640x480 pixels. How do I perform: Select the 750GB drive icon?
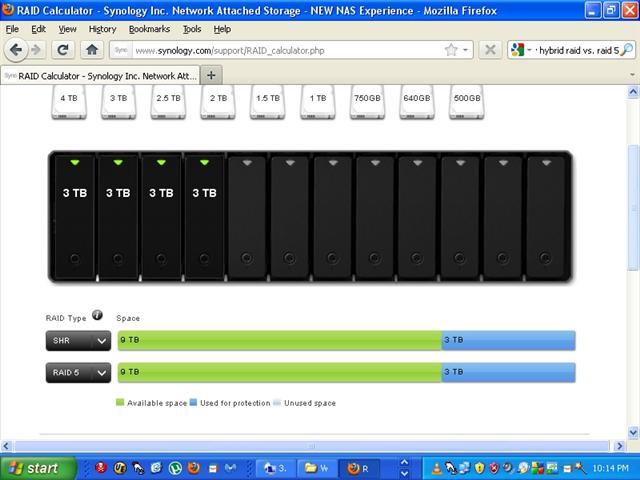[367, 102]
